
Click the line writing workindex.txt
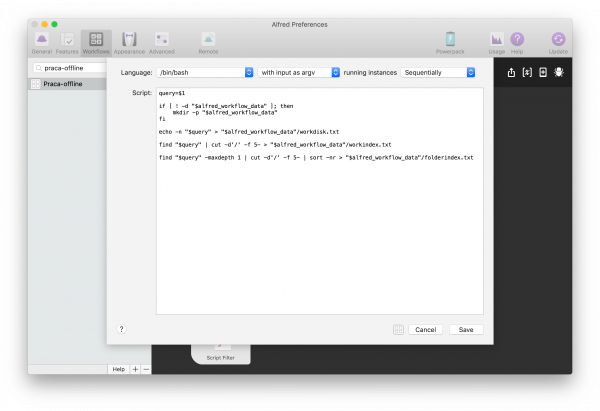click(x=275, y=145)
